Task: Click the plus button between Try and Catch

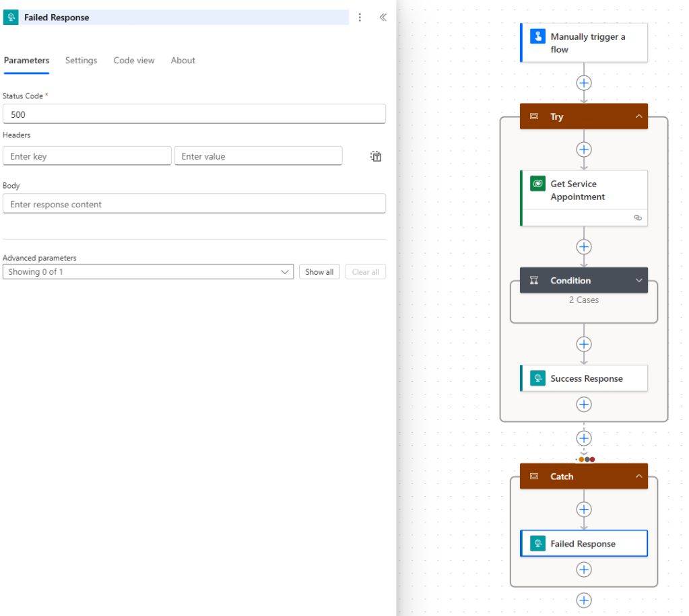Action: pyautogui.click(x=584, y=438)
